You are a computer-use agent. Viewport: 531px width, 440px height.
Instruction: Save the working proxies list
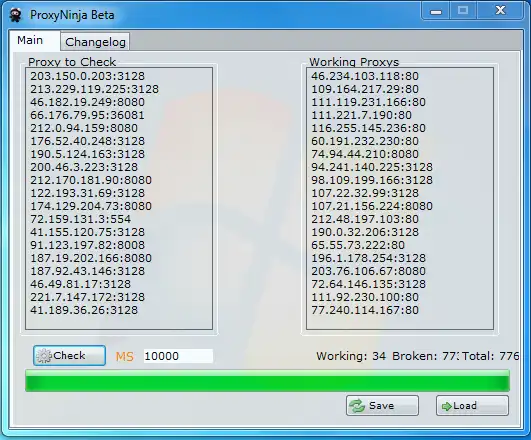(382, 405)
